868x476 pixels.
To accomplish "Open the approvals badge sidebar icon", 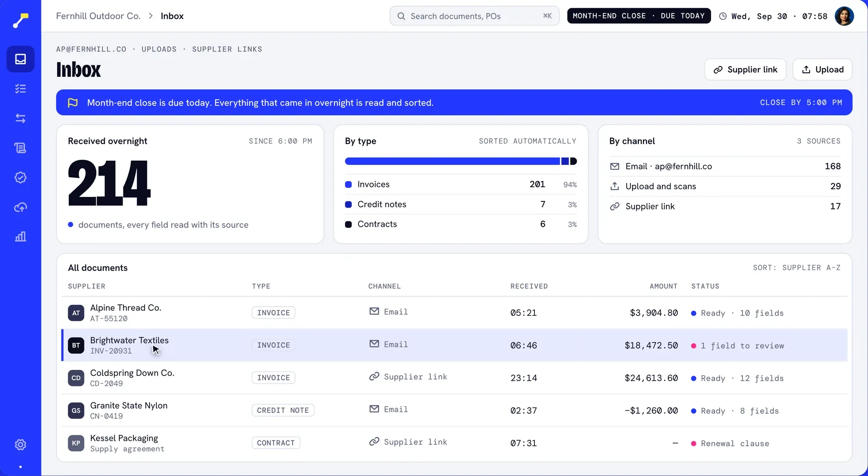I will click(20, 177).
